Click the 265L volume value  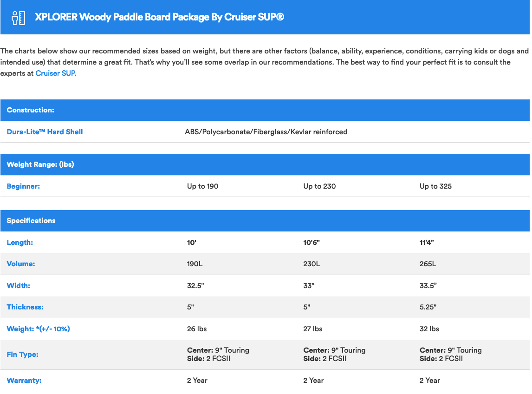428,264
